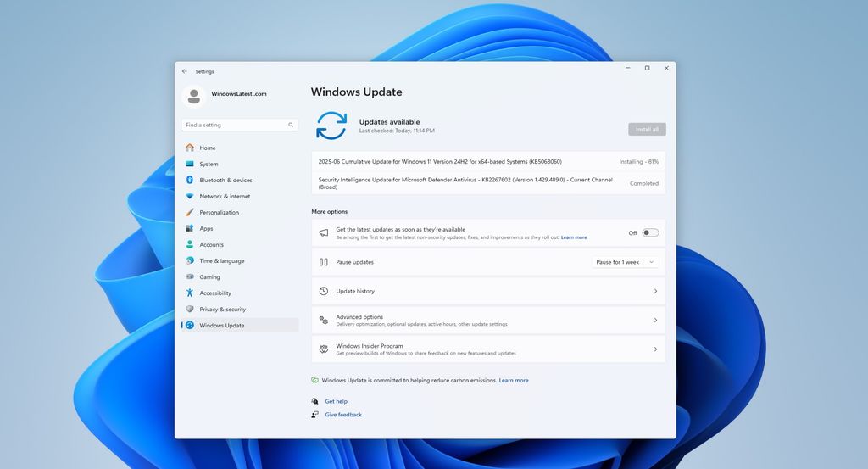Click the Windows Insider Program icon
868x469 pixels.
click(x=324, y=349)
